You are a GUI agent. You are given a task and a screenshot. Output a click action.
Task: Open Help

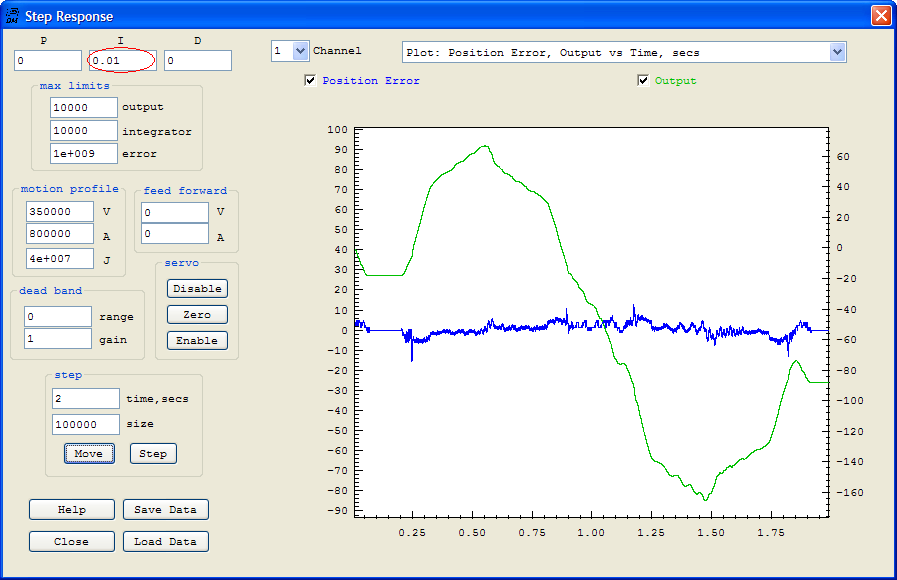(x=72, y=510)
